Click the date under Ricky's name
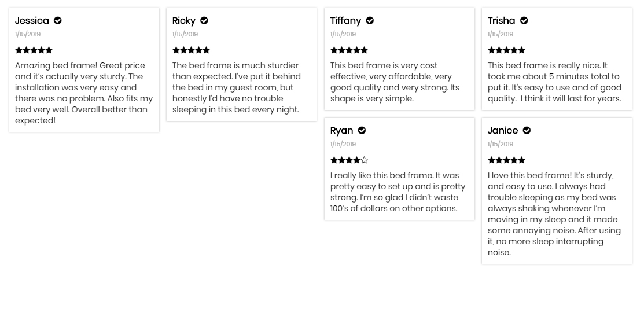 185,35
